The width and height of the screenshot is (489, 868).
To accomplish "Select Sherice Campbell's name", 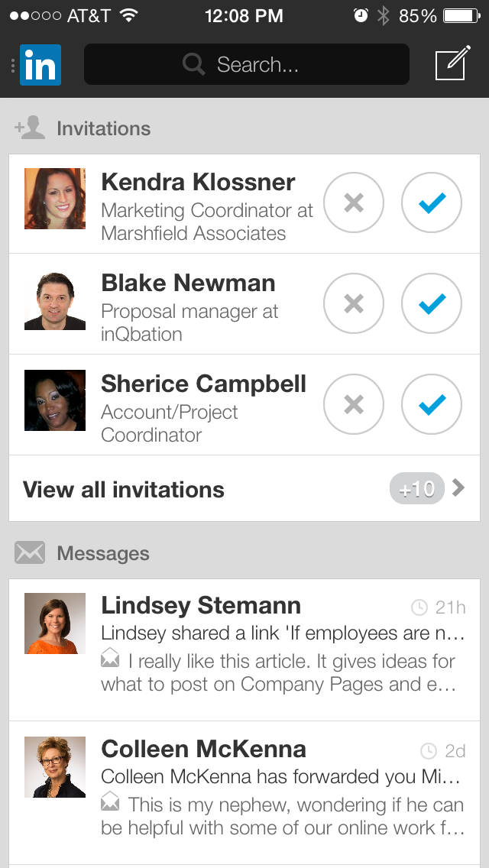I will [x=203, y=384].
